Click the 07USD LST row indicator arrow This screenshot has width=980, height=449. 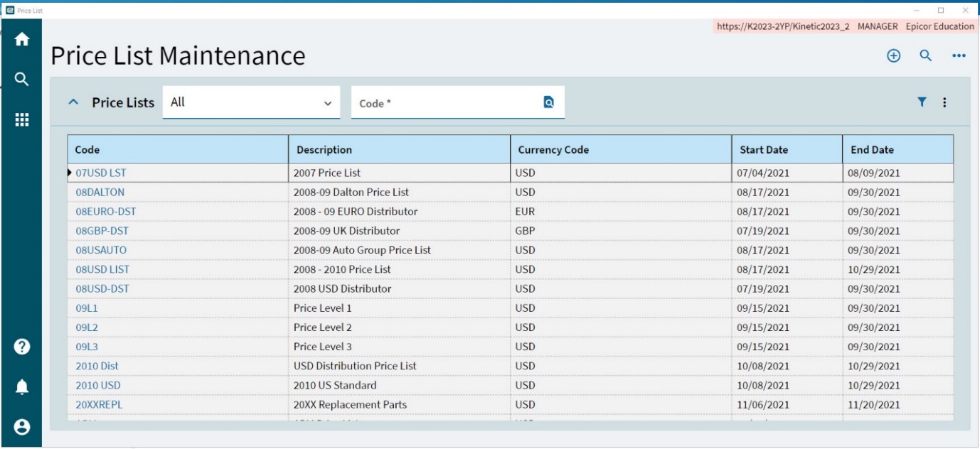coord(70,173)
